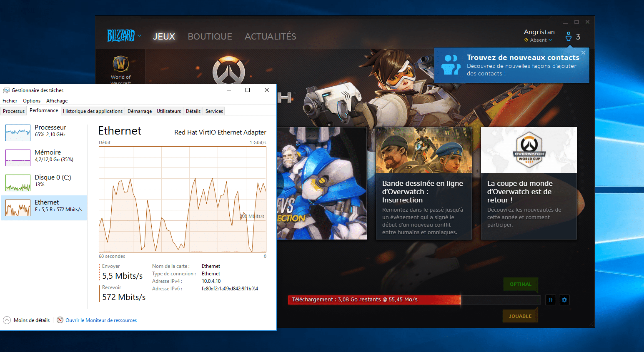Select the Mémoire performance graph thumbnail
Screen dimensions: 644x352
coord(18,158)
